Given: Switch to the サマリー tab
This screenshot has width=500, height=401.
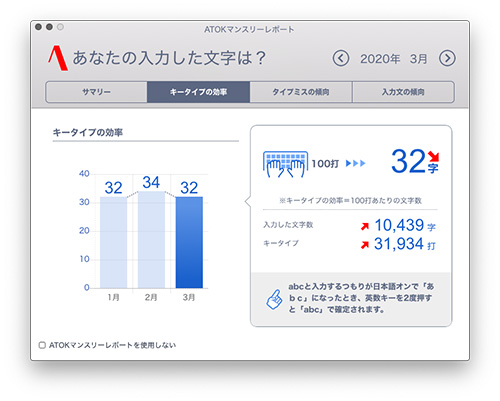Looking at the screenshot, I should 96,92.
